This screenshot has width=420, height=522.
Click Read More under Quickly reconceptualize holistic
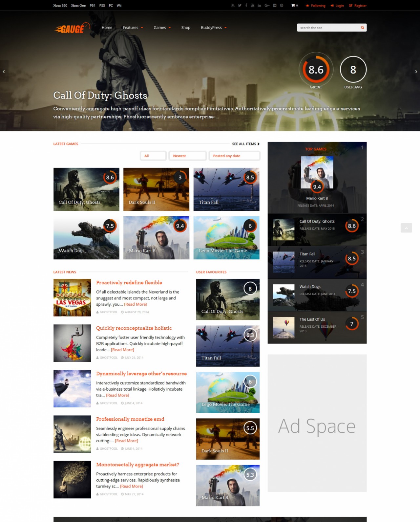tap(122, 350)
